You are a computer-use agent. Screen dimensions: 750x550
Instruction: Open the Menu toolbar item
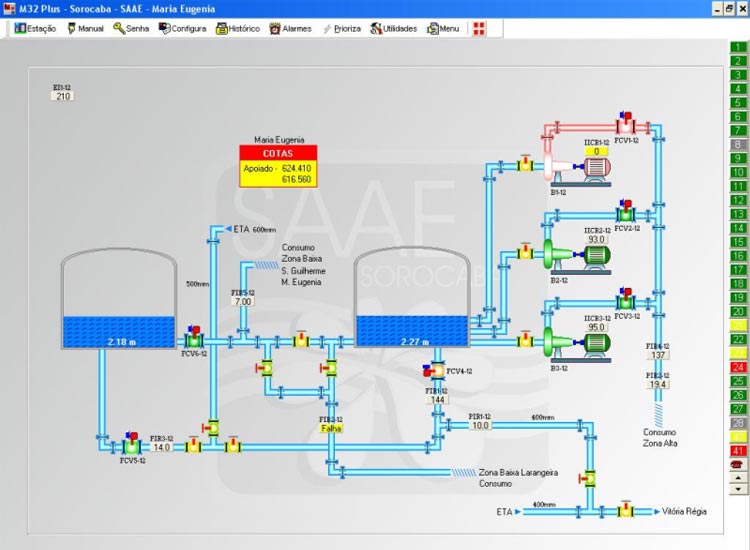[x=443, y=29]
